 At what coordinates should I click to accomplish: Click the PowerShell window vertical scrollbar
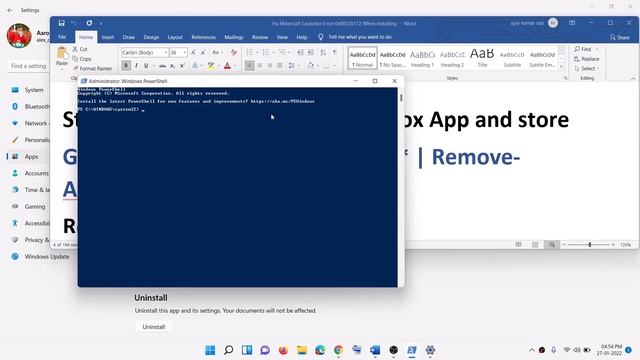[401, 187]
